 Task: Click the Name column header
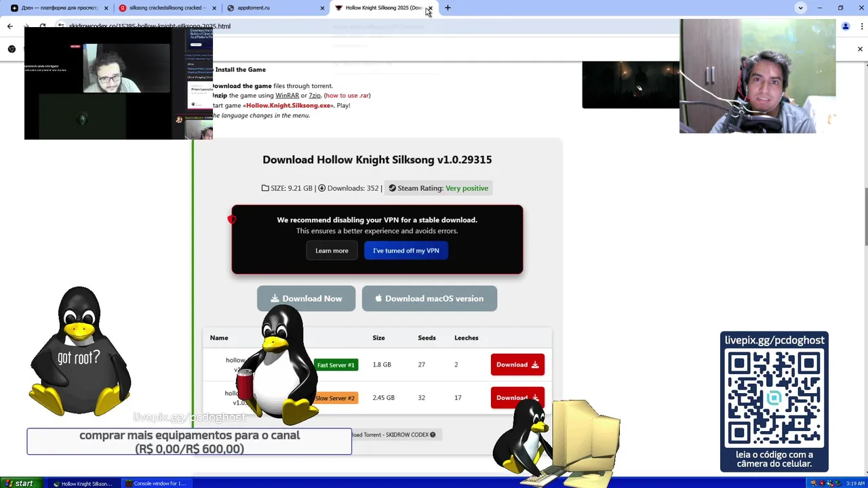click(x=219, y=338)
